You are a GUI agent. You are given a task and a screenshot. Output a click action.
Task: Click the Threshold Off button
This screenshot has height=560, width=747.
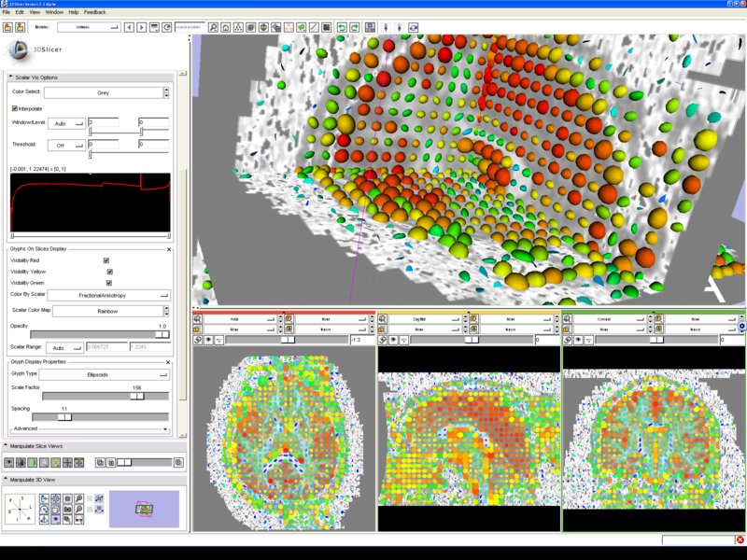pos(65,145)
